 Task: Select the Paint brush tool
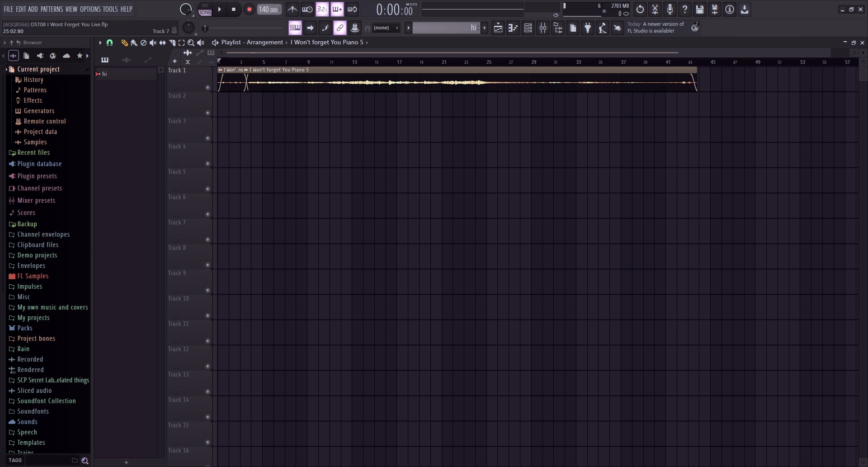click(x=134, y=43)
